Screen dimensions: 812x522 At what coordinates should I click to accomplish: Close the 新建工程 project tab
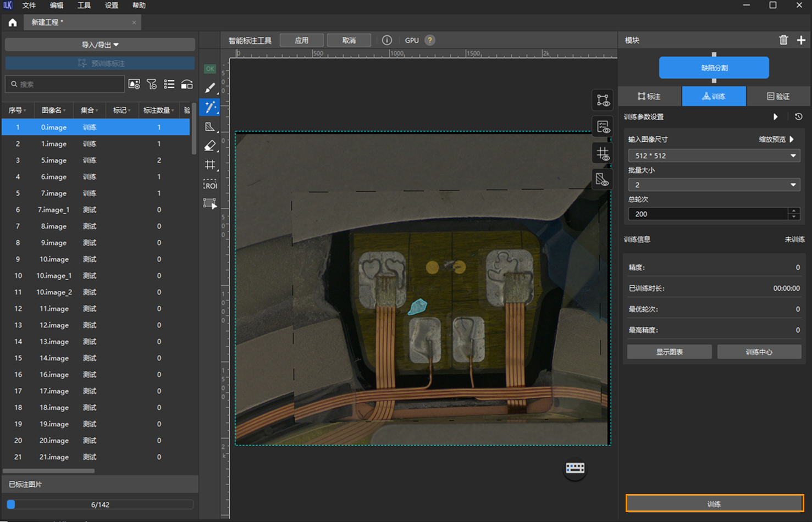134,23
